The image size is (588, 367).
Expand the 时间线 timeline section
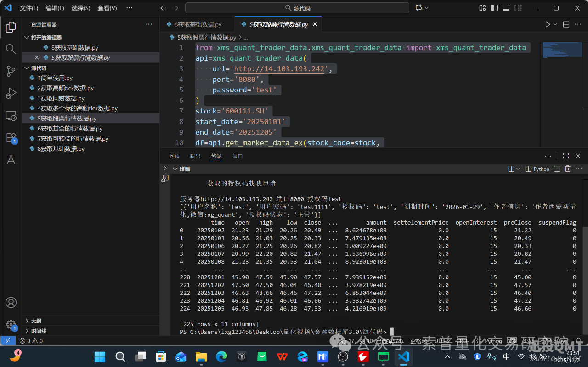pyautogui.click(x=39, y=331)
